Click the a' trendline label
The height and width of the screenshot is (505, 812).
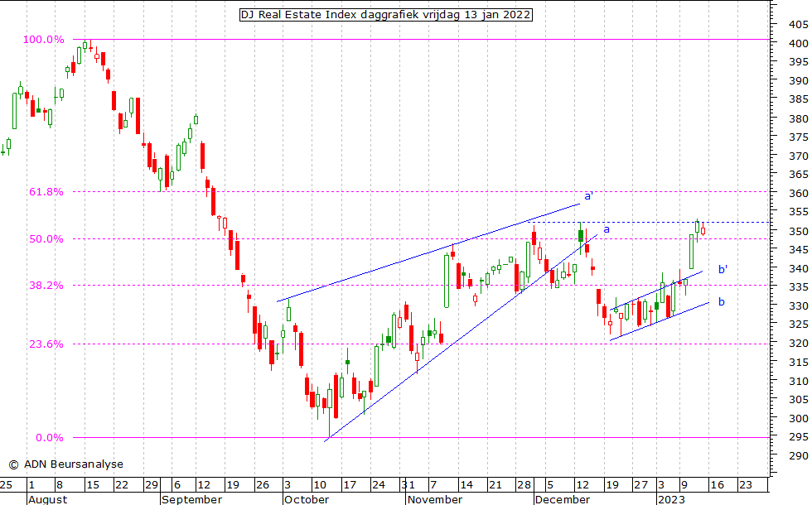click(x=589, y=196)
